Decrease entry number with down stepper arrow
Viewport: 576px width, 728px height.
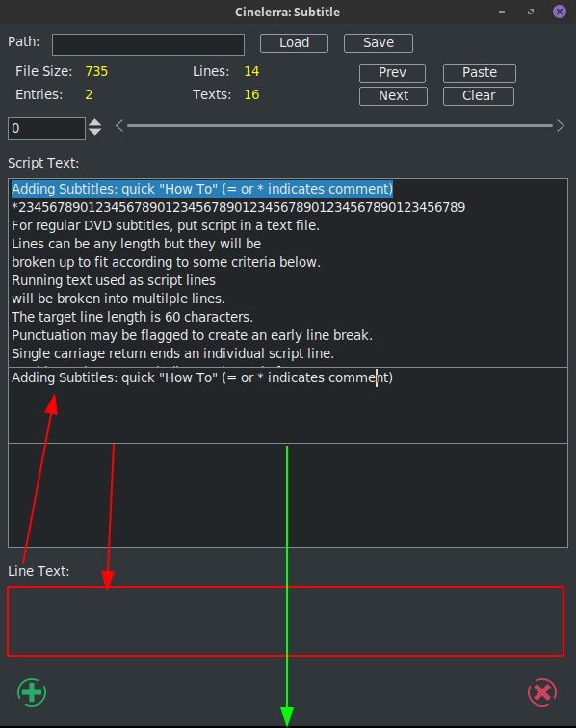94,132
